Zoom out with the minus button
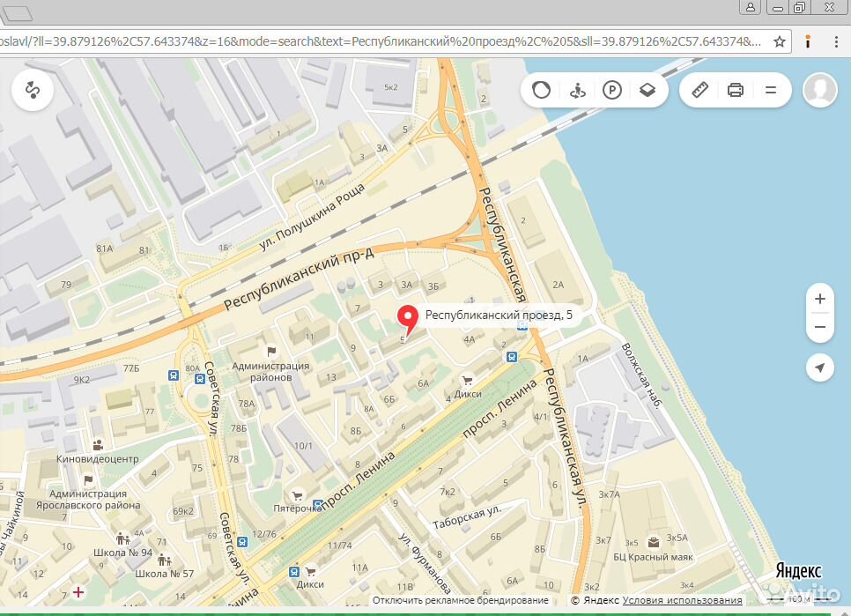Image resolution: width=851 pixels, height=616 pixels. tap(820, 327)
